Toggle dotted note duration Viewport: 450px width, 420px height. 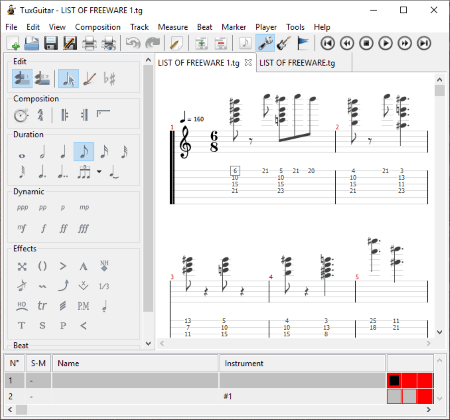42,172
